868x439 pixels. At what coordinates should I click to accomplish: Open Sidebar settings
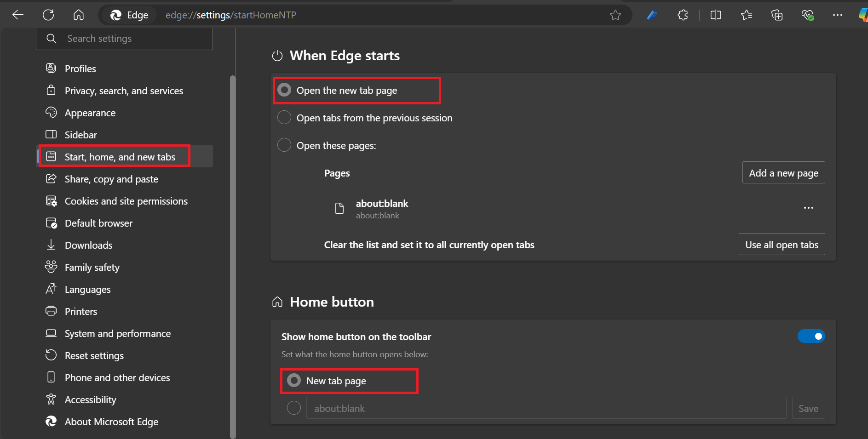click(x=125, y=135)
